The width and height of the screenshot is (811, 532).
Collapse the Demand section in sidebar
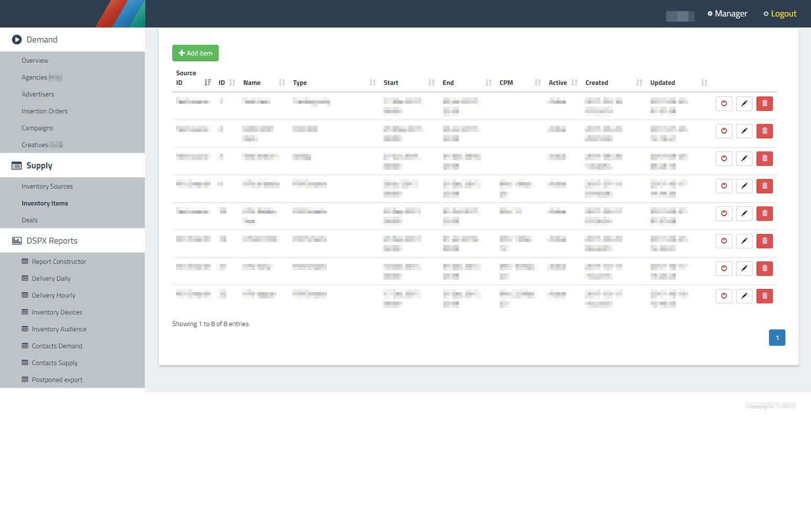[42, 40]
